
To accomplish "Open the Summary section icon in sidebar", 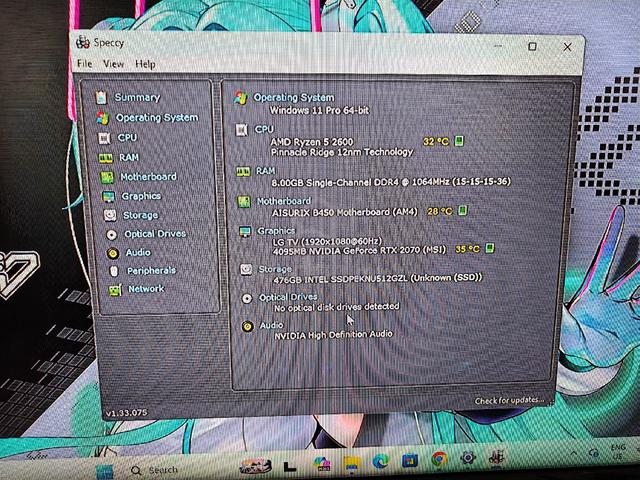I will 101,97.
